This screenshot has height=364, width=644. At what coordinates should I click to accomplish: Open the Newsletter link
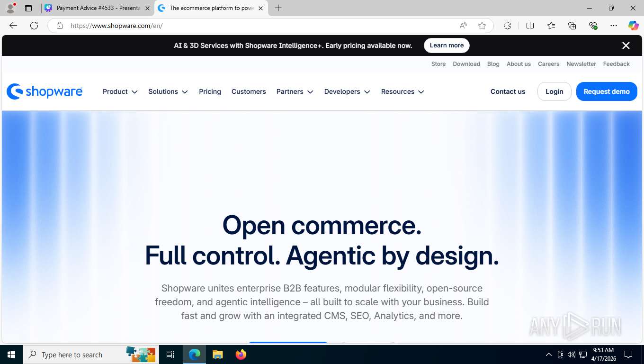click(581, 64)
